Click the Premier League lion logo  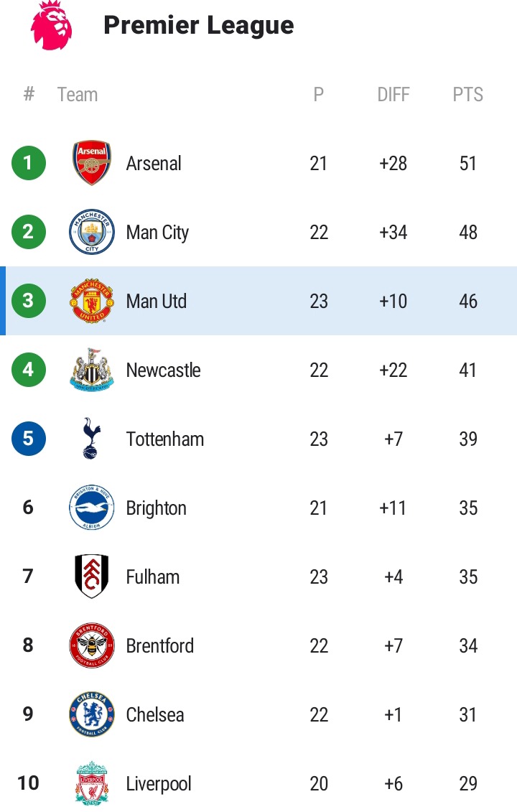tap(52, 25)
